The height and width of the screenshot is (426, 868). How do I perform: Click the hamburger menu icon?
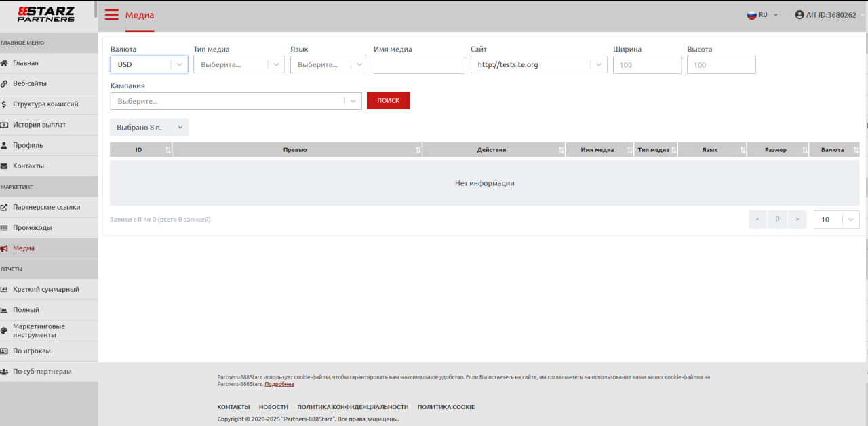[111, 15]
